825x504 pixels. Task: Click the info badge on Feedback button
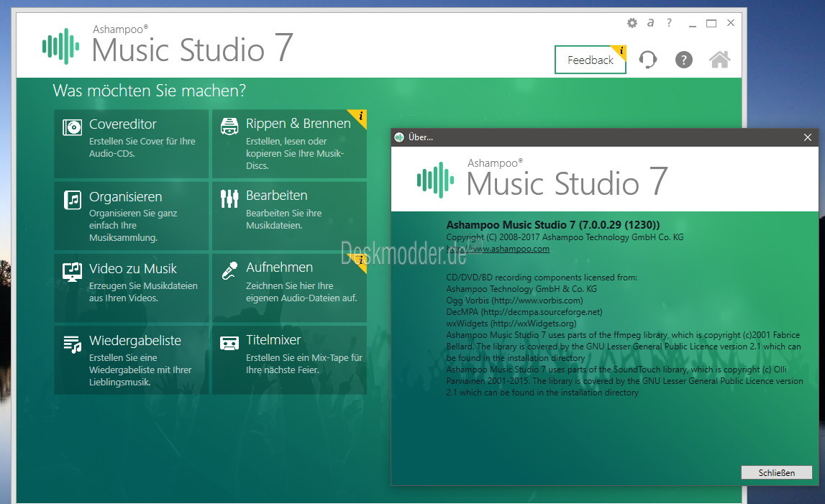click(620, 52)
